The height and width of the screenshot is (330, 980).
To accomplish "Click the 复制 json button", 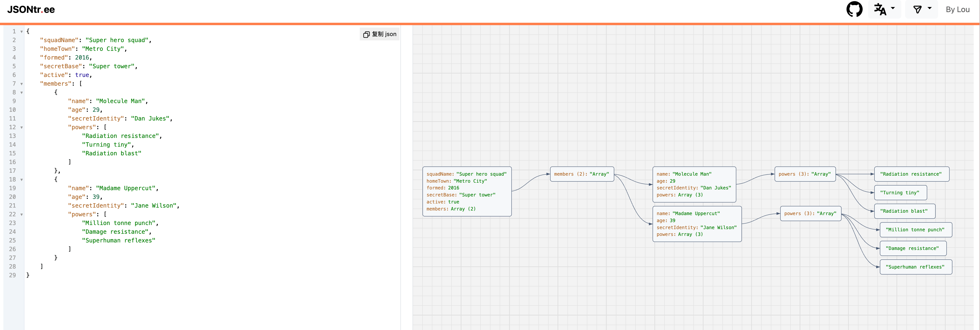I will pyautogui.click(x=380, y=34).
